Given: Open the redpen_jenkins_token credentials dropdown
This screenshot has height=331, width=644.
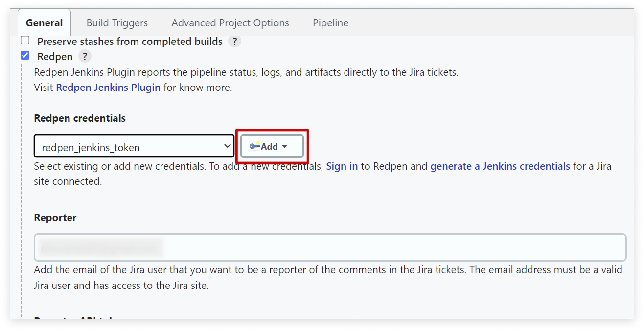Looking at the screenshot, I should (134, 146).
